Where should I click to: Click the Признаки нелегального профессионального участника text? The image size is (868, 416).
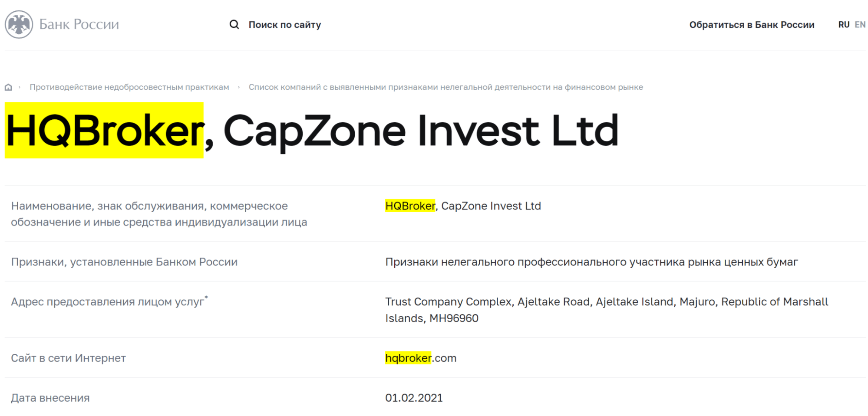point(591,262)
